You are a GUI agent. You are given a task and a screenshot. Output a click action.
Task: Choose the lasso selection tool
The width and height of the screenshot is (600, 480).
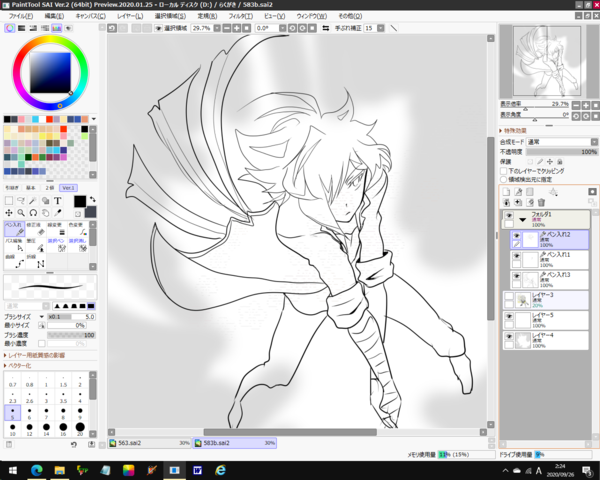coord(21,201)
